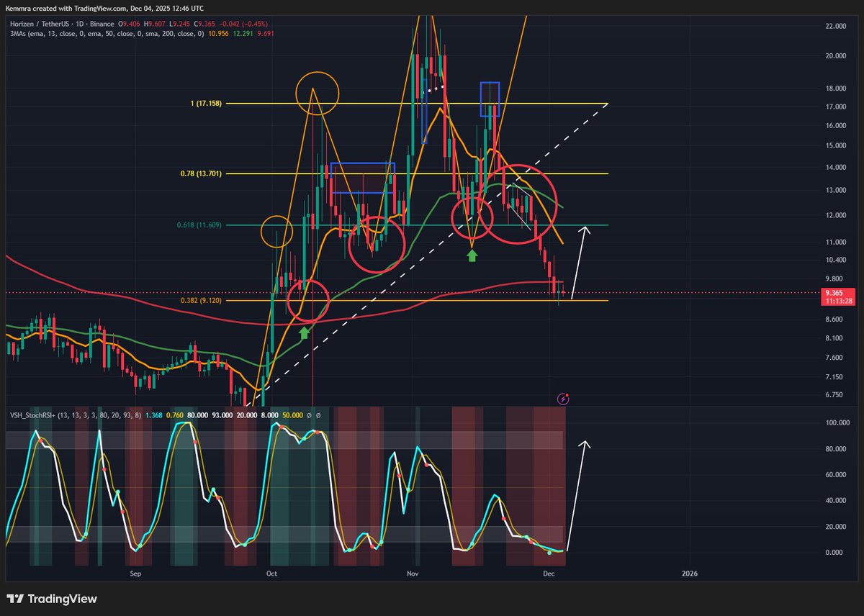Click the 22.000 price axis label
The image size is (864, 616).
click(837, 26)
